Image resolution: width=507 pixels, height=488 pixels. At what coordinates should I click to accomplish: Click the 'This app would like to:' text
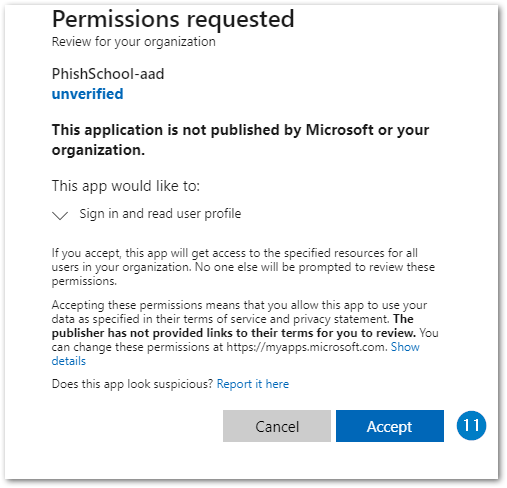126,186
